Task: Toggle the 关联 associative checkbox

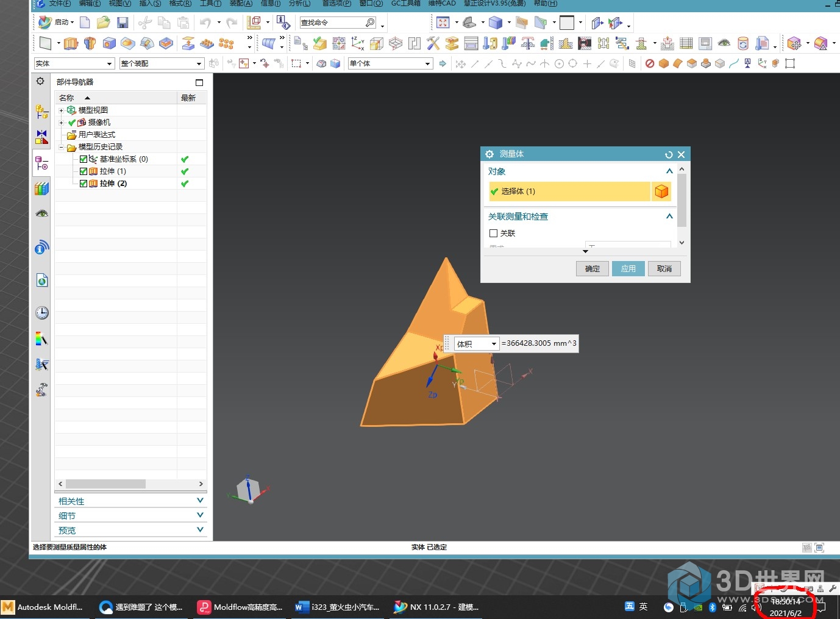Action: point(494,233)
